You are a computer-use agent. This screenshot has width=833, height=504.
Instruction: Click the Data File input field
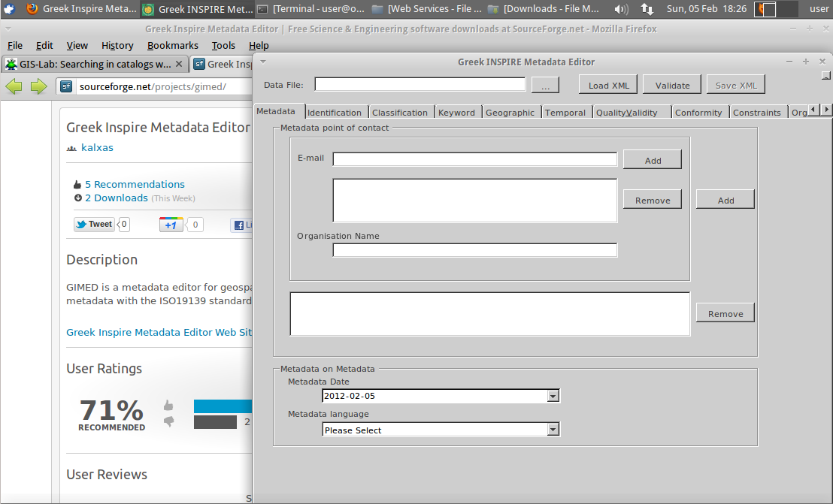[x=420, y=84]
